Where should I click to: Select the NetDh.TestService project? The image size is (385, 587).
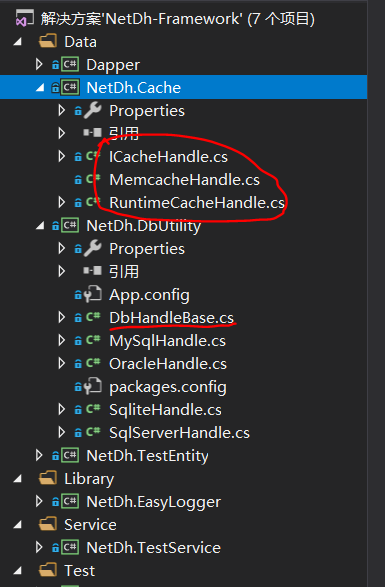[154, 548]
